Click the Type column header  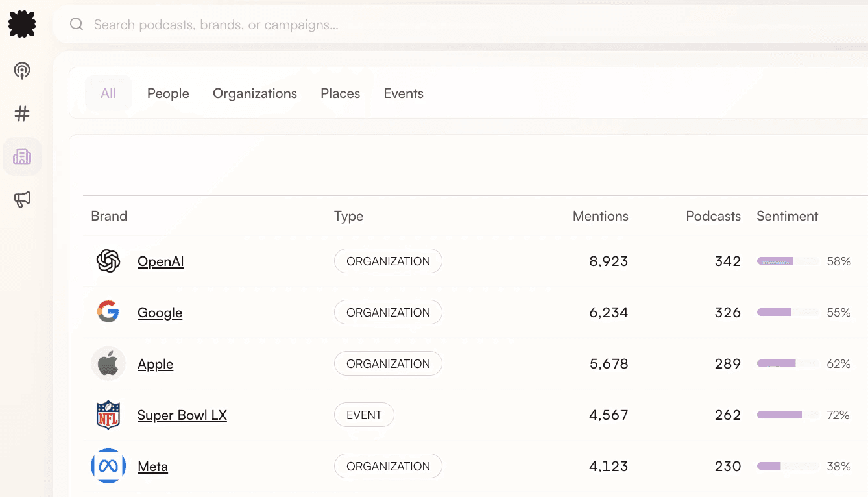(348, 216)
